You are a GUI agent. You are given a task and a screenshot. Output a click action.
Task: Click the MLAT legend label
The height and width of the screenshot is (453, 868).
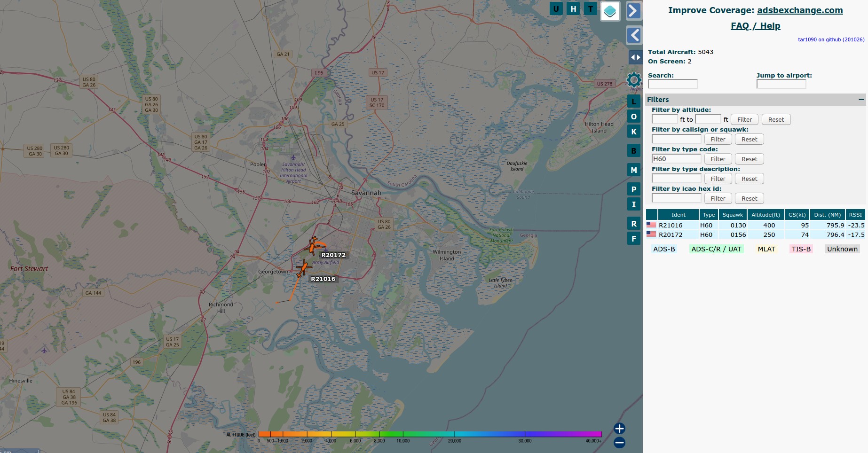coord(766,249)
